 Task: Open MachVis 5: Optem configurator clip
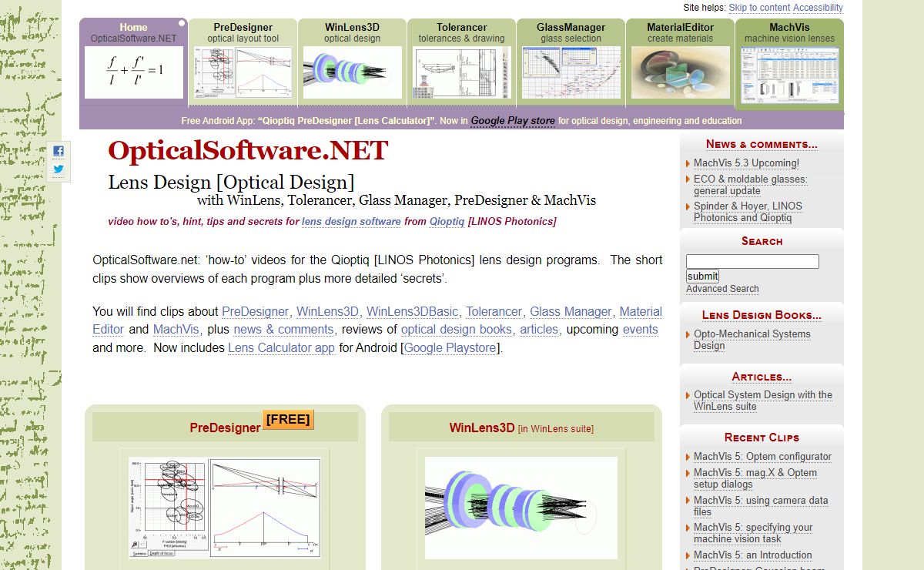tap(762, 457)
